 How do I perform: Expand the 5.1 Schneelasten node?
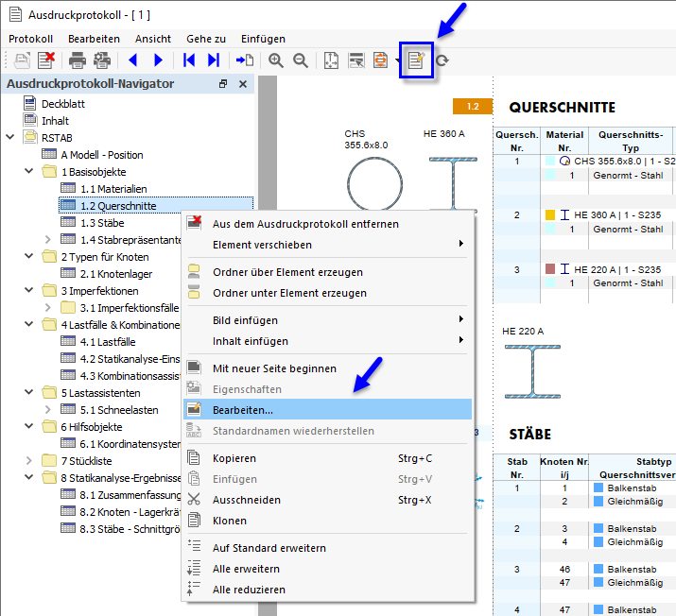click(47, 409)
